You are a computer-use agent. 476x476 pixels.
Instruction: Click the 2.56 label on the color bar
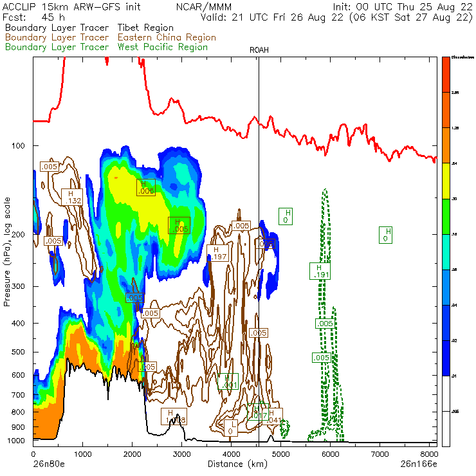[455, 93]
